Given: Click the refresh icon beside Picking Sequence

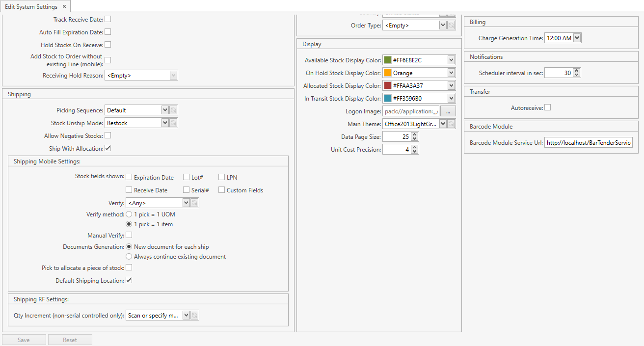Looking at the screenshot, I should click(173, 109).
